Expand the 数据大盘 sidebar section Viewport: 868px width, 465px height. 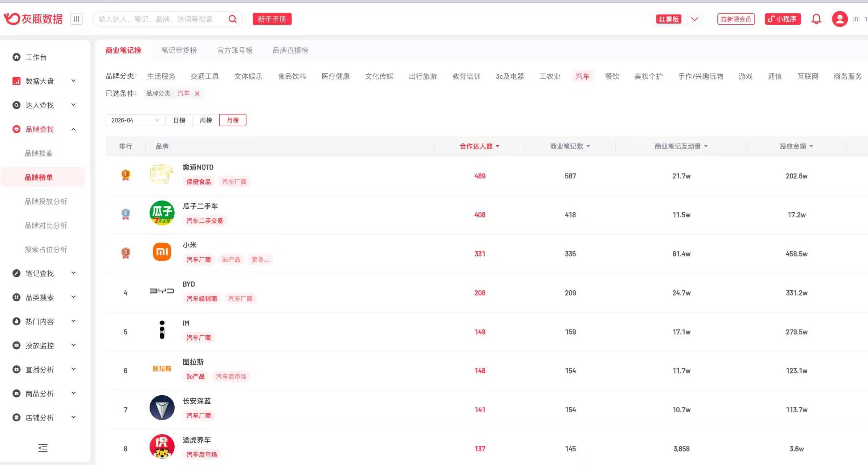[x=73, y=81]
